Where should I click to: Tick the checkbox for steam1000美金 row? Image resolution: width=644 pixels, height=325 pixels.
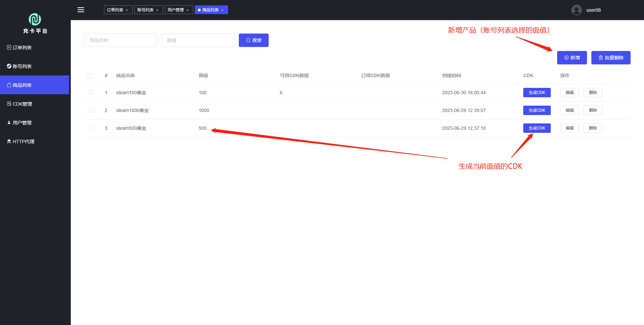[x=91, y=110]
